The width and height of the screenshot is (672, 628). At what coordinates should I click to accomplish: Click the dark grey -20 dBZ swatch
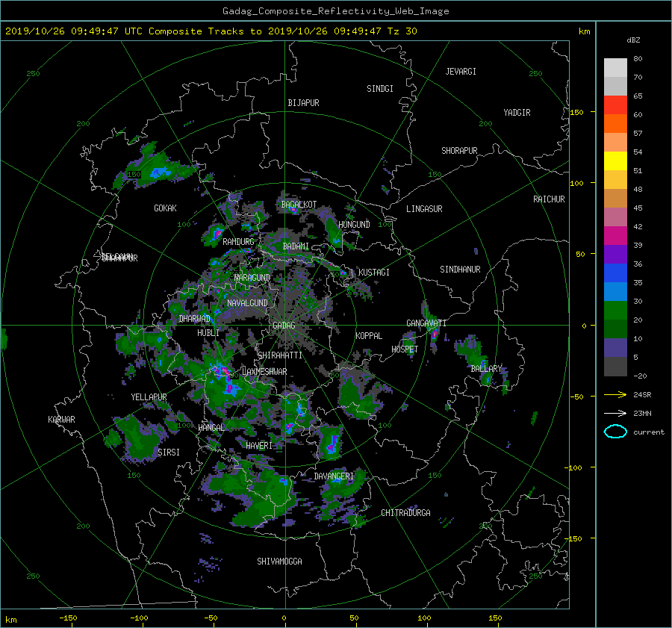point(615,367)
